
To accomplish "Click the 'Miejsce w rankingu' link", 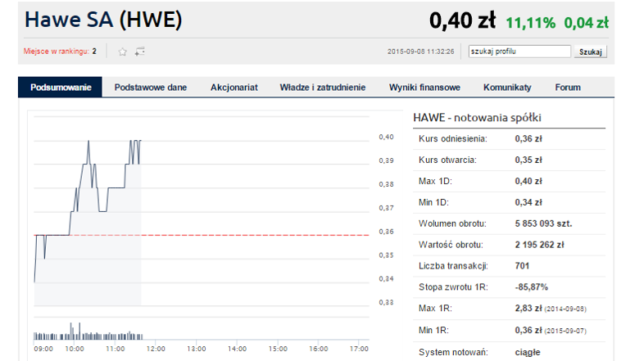I will coord(57,52).
